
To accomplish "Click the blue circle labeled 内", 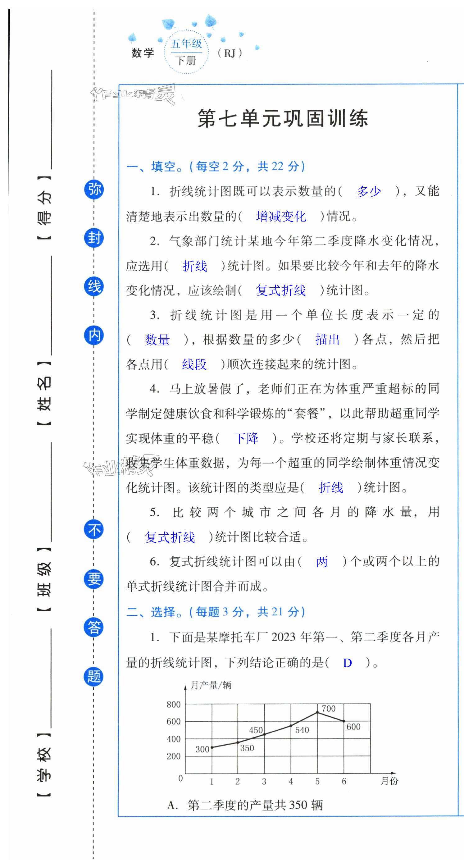I will click(94, 335).
